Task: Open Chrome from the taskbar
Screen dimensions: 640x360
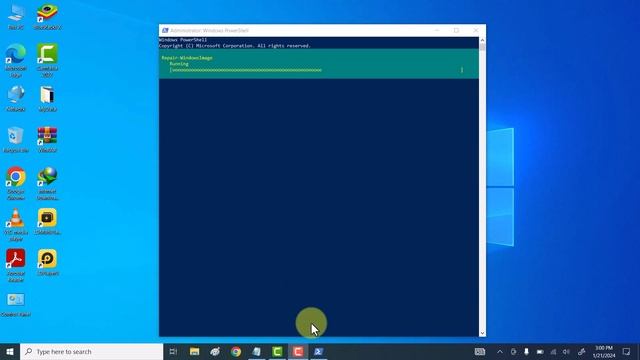Action: click(236, 351)
